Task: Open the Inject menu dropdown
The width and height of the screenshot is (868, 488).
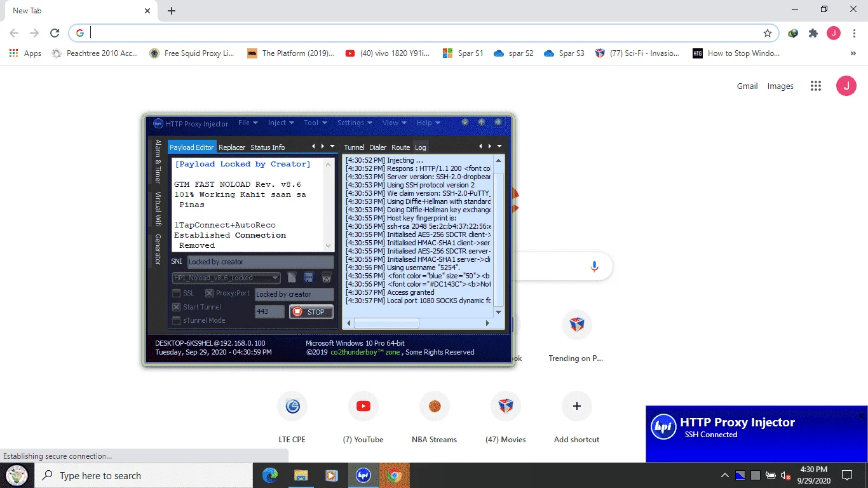Action: tap(281, 123)
